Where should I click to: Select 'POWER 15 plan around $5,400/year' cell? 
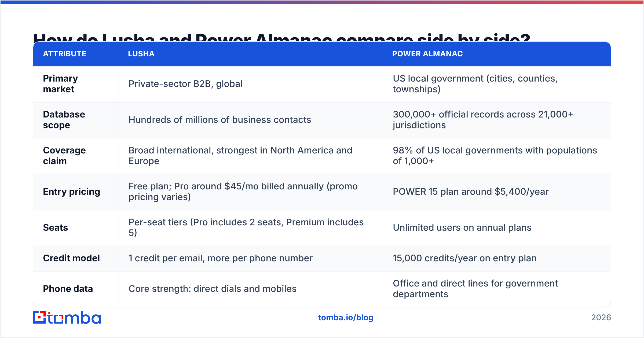tap(497, 192)
